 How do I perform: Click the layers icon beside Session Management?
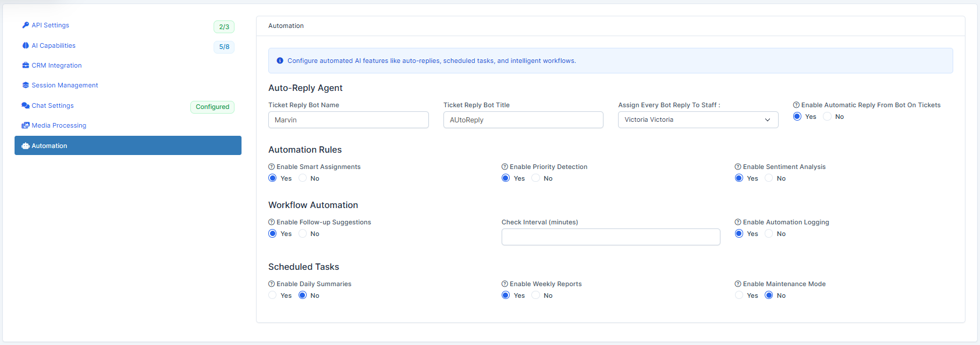pos(26,85)
